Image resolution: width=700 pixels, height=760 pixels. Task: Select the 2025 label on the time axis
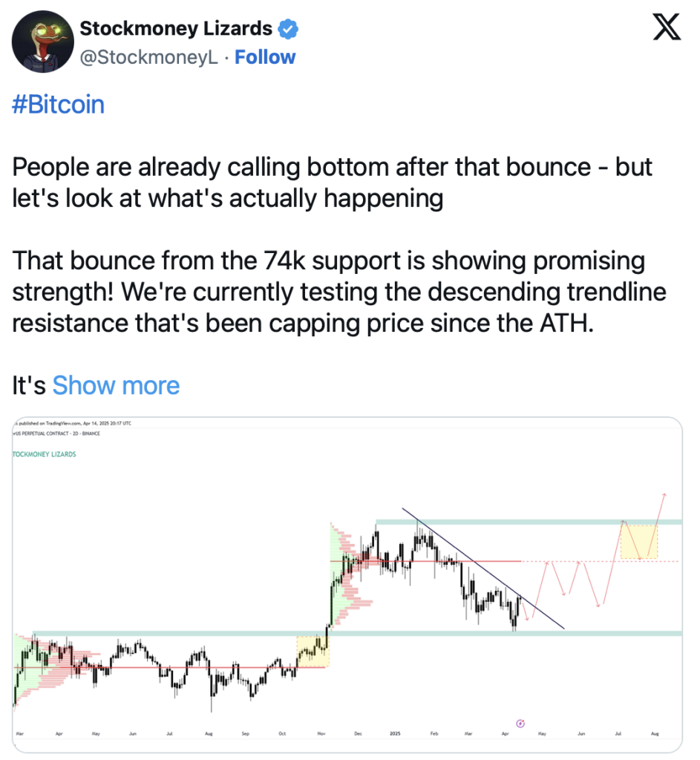point(395,734)
